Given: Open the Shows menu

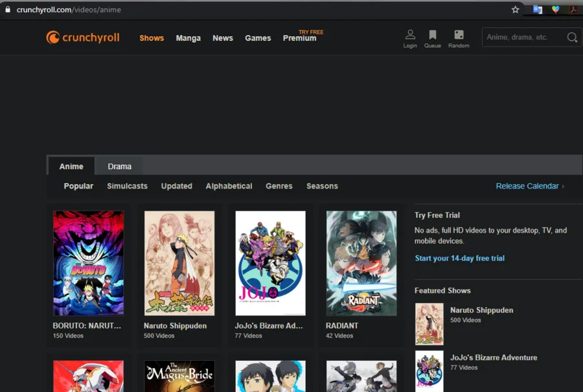Looking at the screenshot, I should (x=152, y=38).
